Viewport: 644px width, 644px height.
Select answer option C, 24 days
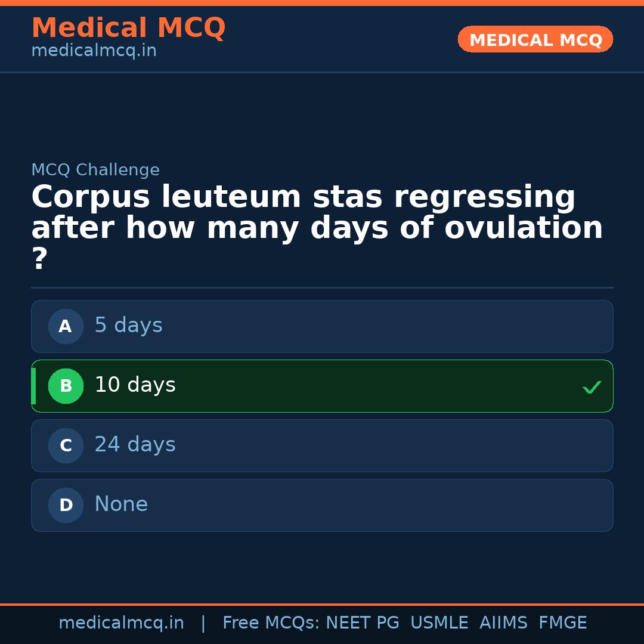click(322, 445)
